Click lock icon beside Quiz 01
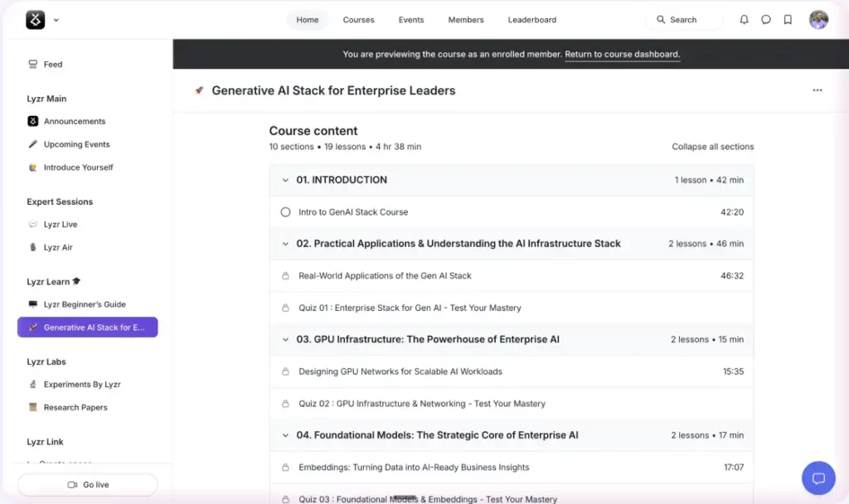This screenshot has height=504, width=849. point(285,308)
